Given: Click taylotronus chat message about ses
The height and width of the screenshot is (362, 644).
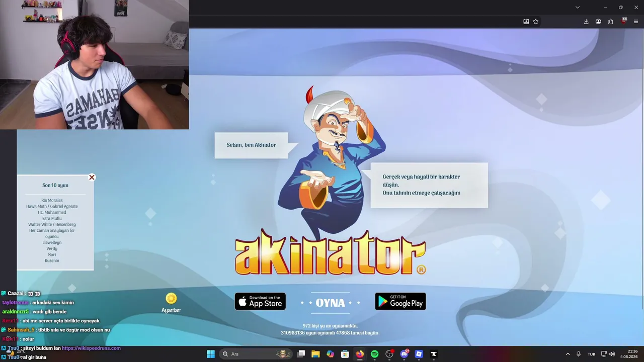Looking at the screenshot, I should coord(38,303).
